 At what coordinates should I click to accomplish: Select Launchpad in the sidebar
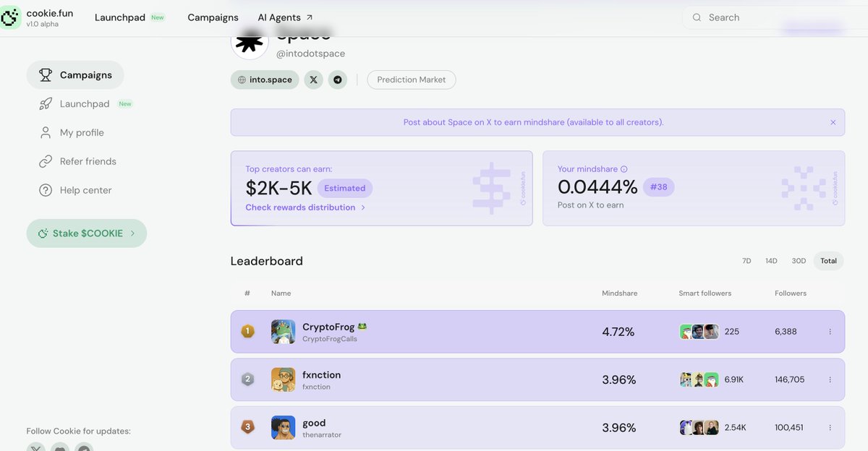tap(85, 104)
